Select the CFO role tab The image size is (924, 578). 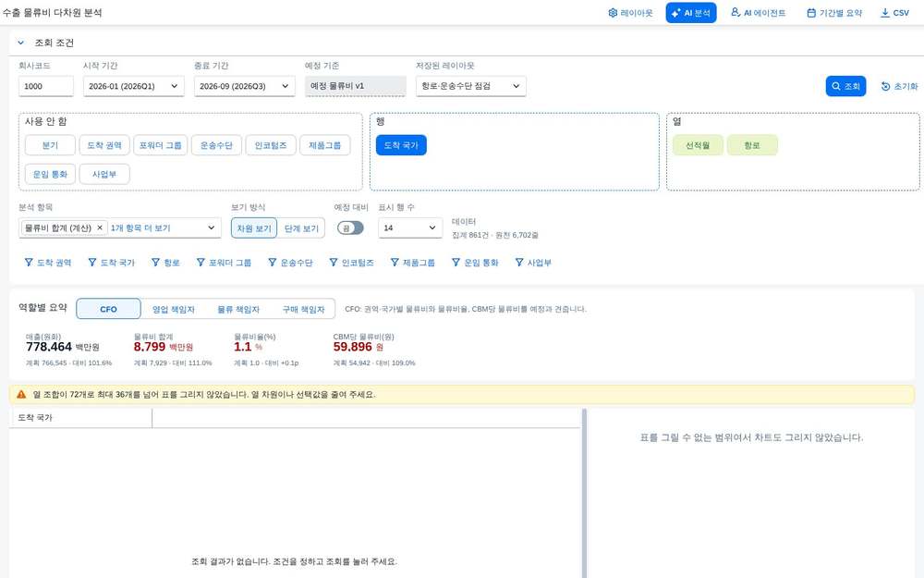(108, 309)
